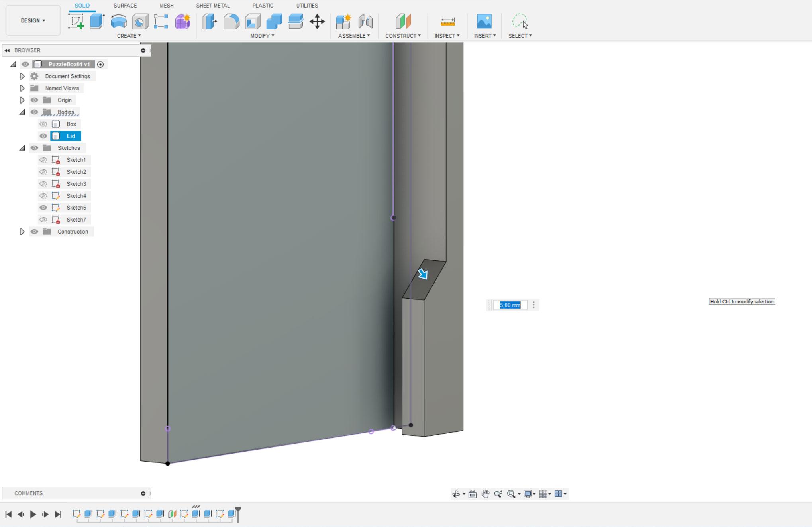This screenshot has width=812, height=527.
Task: Toggle visibility of Sketch3
Action: [x=43, y=184]
